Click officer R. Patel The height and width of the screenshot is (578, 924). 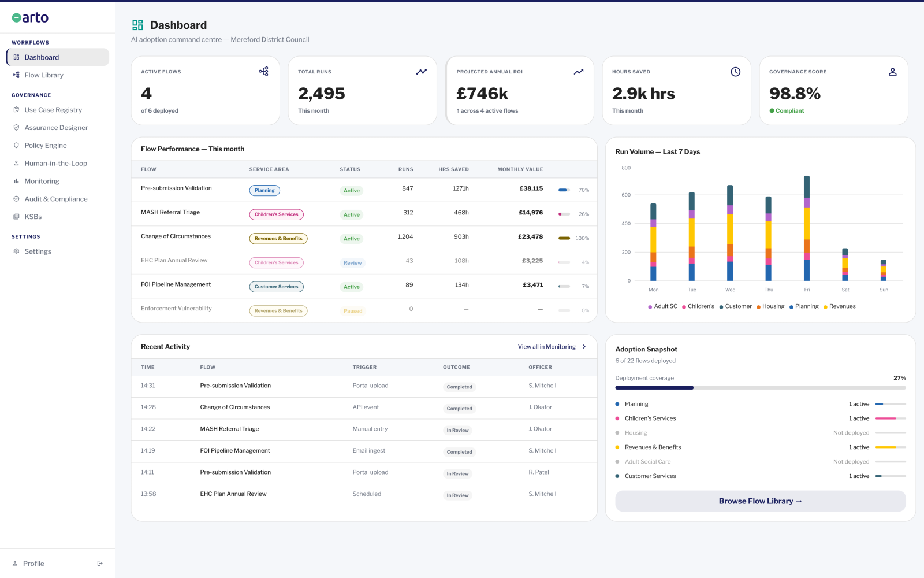[x=539, y=472]
